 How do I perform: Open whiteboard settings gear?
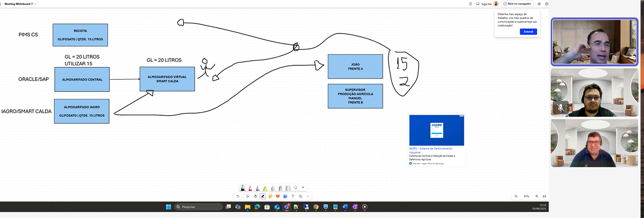click(x=547, y=3)
